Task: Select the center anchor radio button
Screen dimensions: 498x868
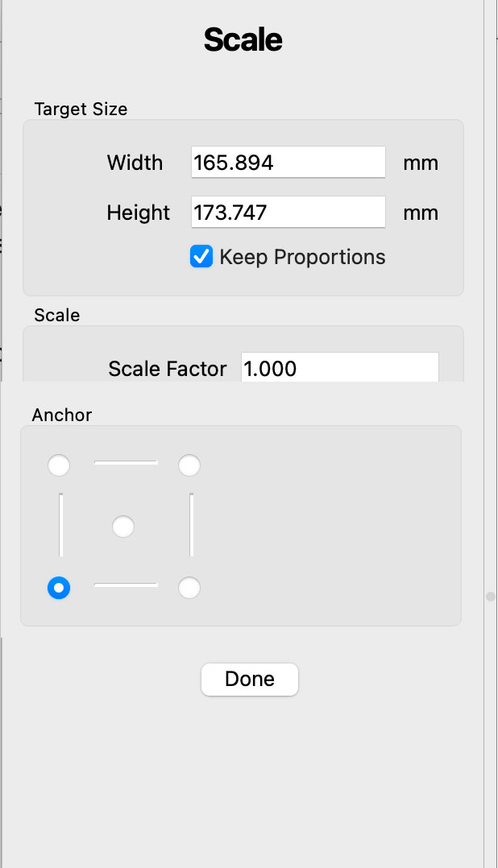Action: (123, 527)
